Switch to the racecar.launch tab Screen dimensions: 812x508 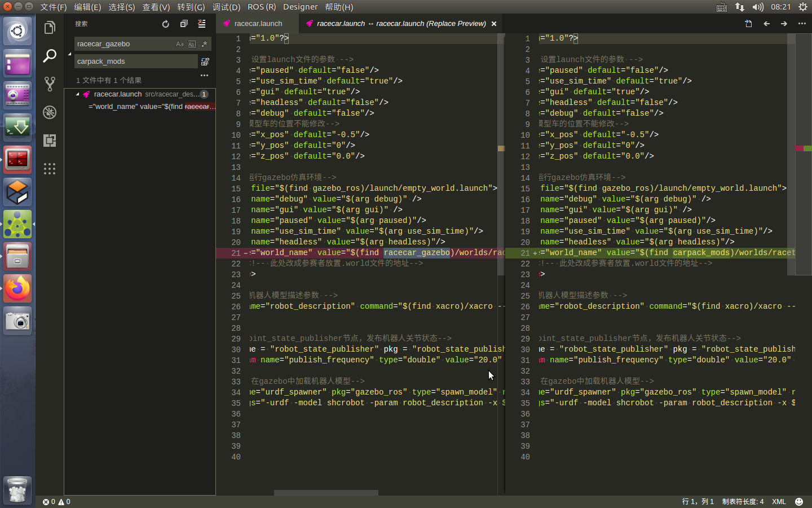257,24
